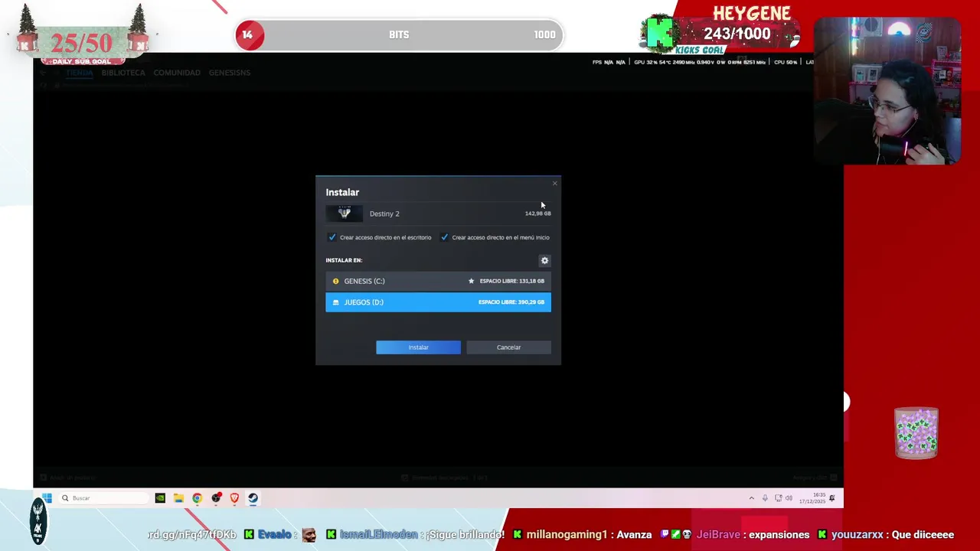Open the OBS icon with red badge on taskbar

tap(216, 498)
